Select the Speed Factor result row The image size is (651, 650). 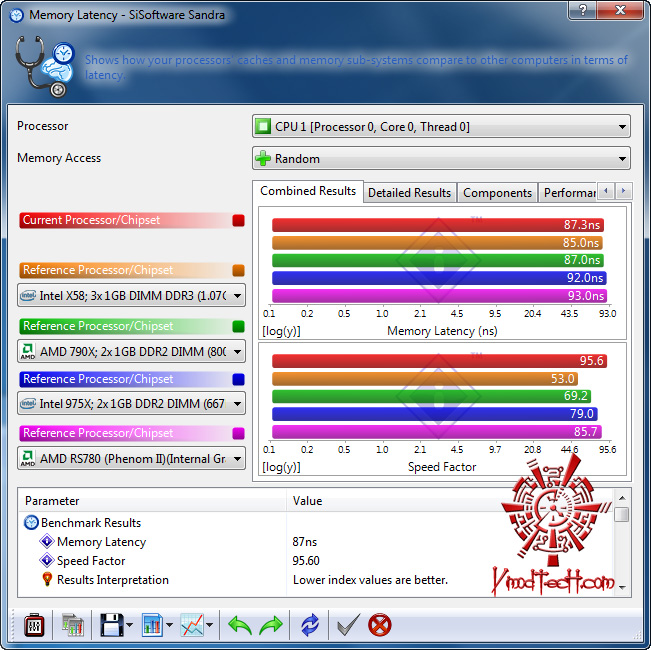[316, 561]
